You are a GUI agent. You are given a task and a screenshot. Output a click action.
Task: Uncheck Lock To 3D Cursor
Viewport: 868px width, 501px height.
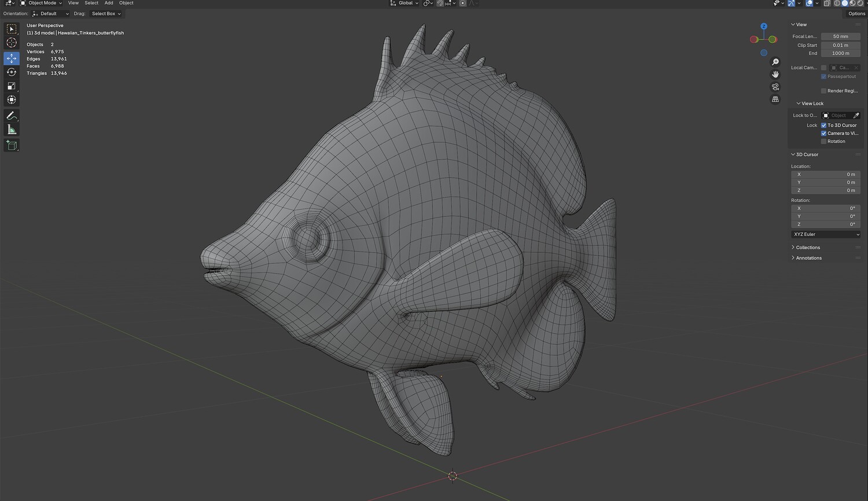(x=823, y=126)
